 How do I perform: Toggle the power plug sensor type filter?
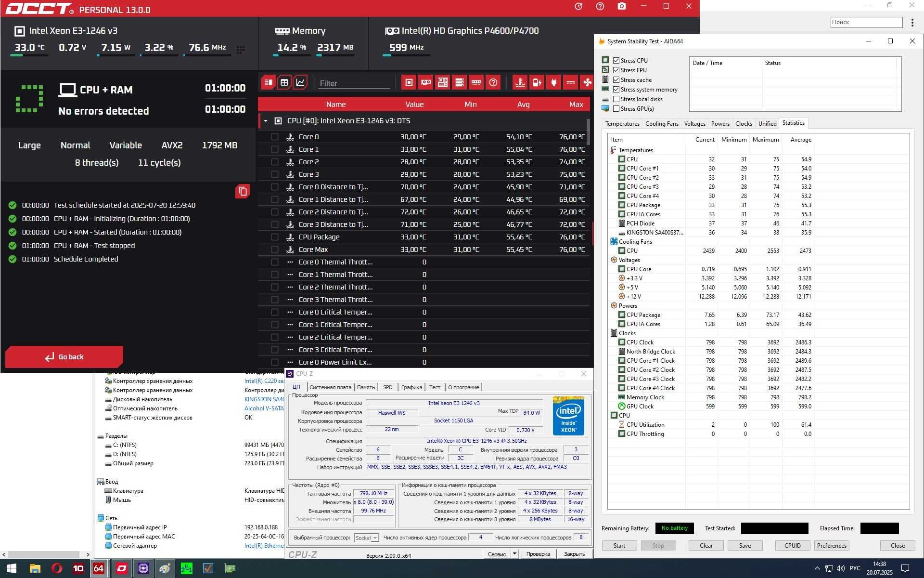coord(554,82)
